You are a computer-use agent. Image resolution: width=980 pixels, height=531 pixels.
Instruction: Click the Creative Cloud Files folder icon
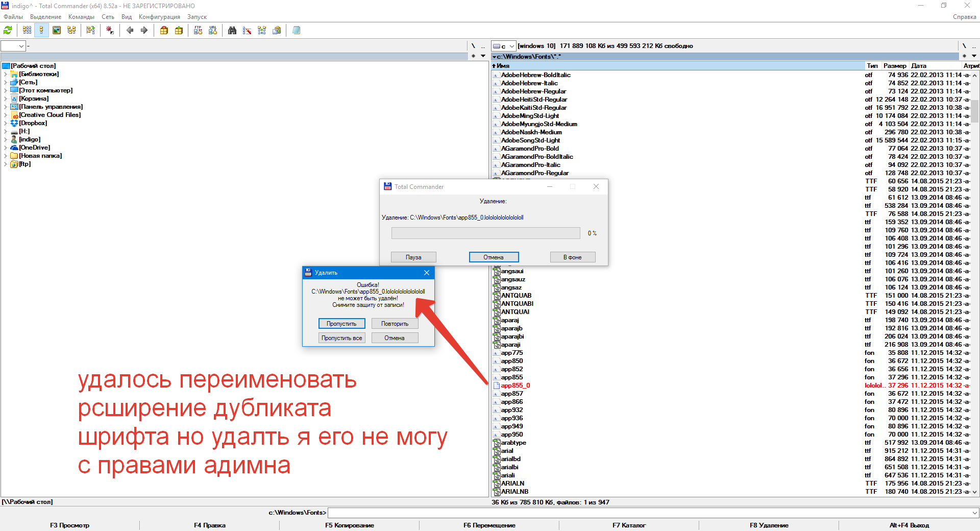point(14,115)
